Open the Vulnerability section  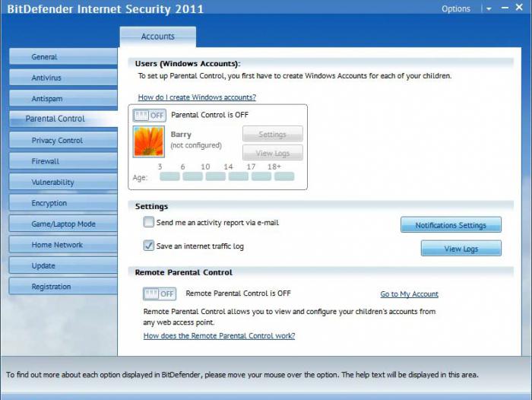tap(63, 182)
